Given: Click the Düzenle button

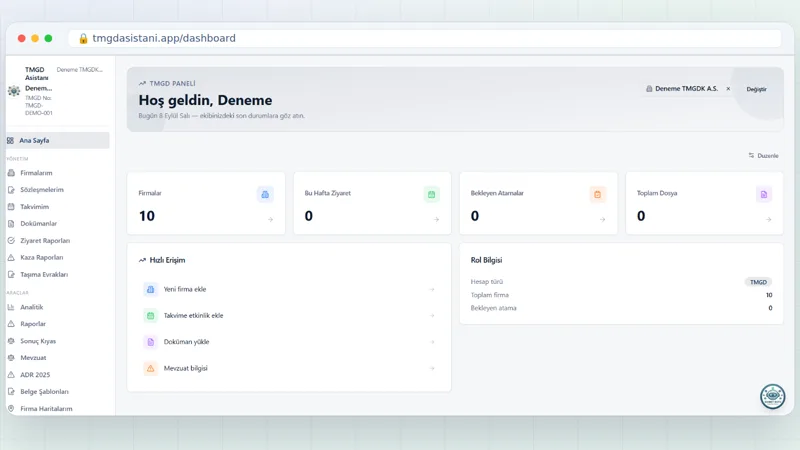Looking at the screenshot, I should point(763,156).
